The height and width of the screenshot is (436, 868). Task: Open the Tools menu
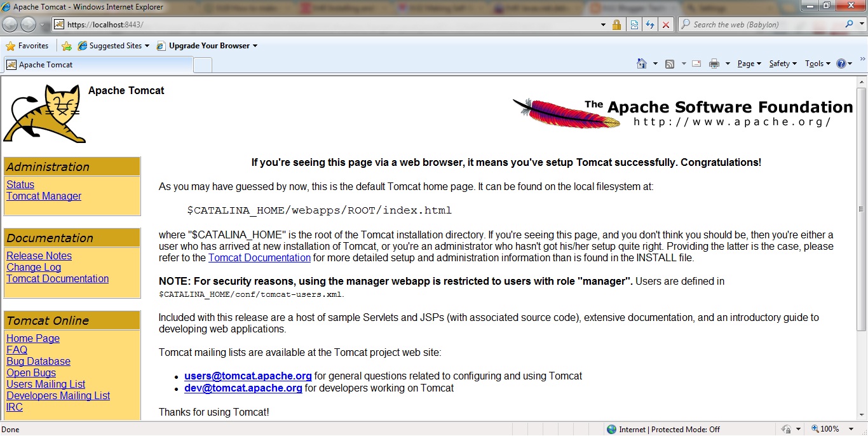coord(818,64)
